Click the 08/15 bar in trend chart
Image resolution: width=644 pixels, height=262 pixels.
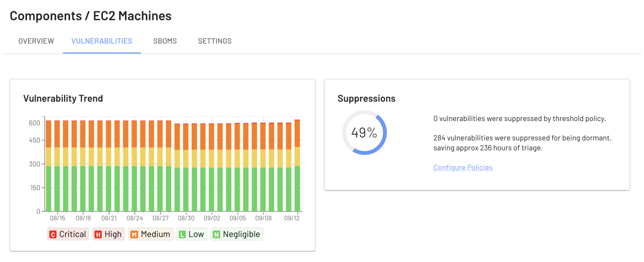point(57,166)
